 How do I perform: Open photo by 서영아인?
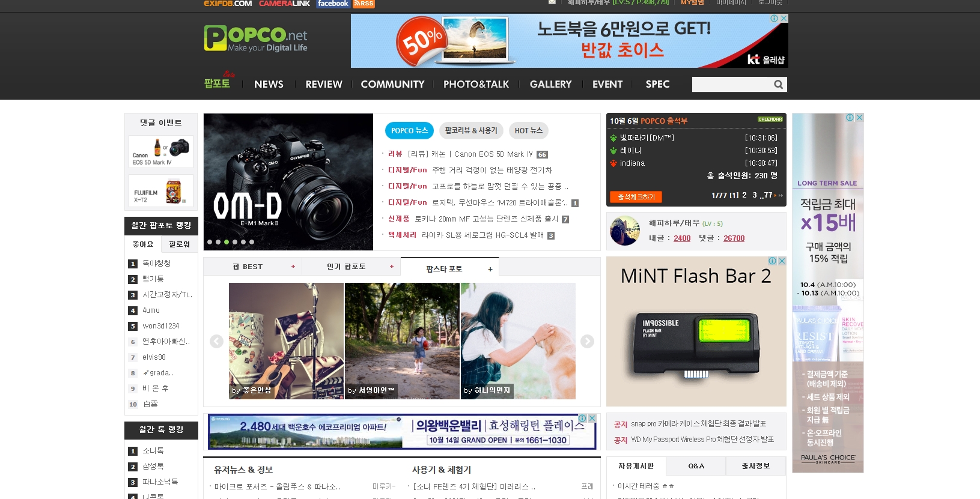[402, 341]
